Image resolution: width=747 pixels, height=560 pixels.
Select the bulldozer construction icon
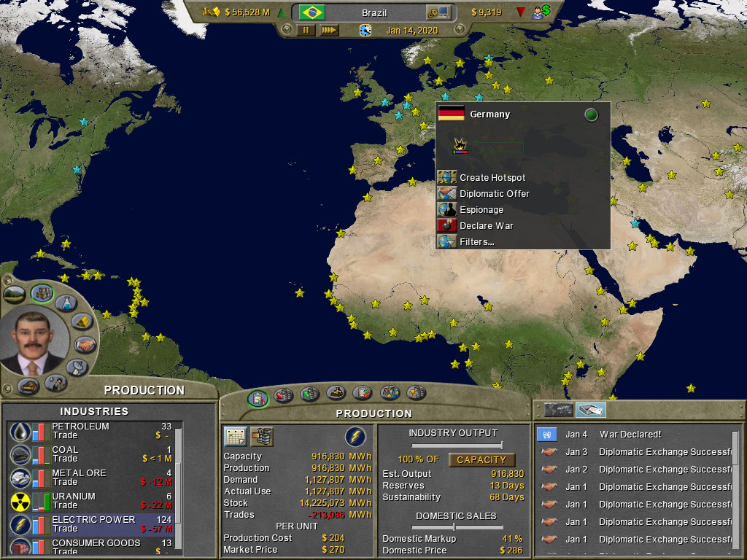click(336, 394)
